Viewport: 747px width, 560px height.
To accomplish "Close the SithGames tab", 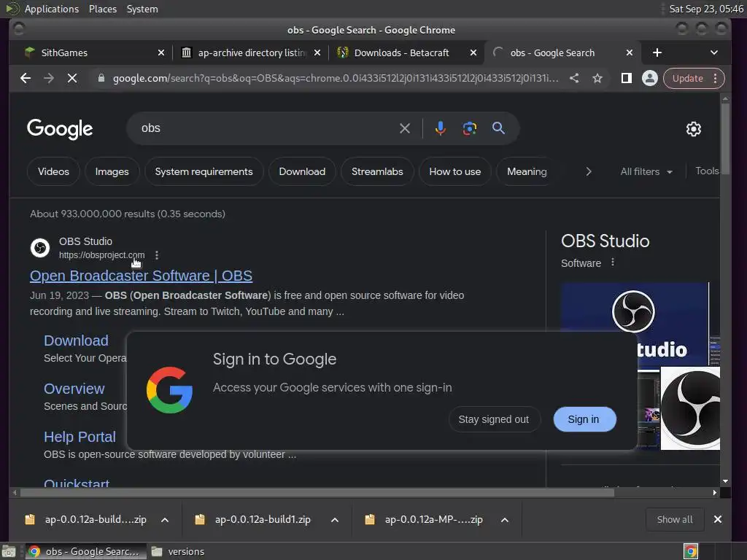I will (x=161, y=52).
